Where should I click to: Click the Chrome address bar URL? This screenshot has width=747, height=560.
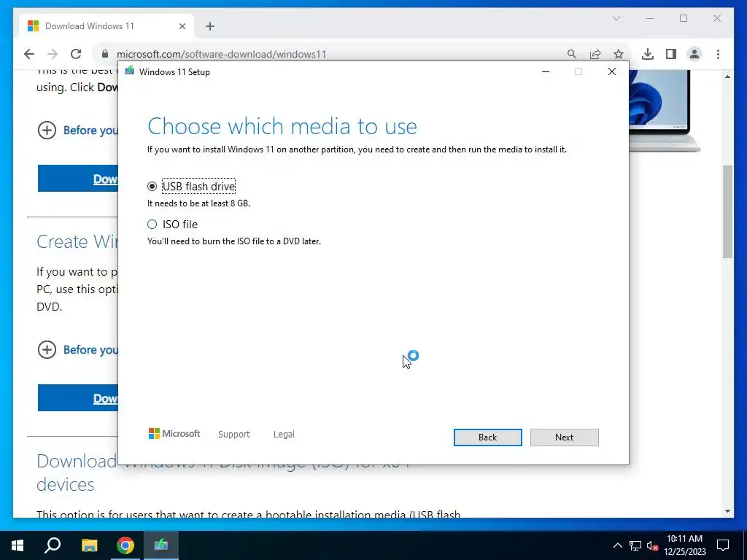point(222,54)
